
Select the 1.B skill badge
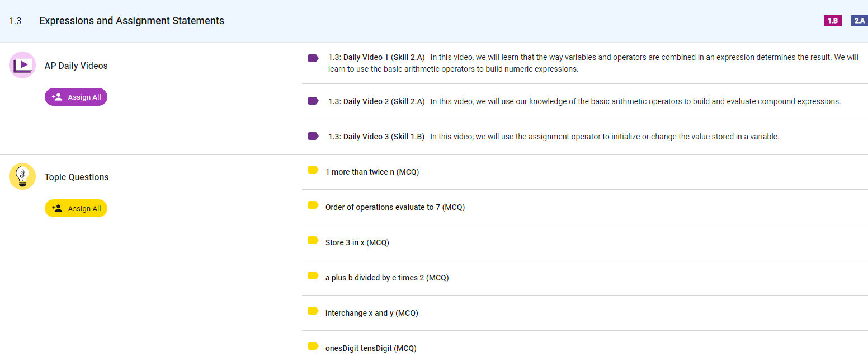[x=832, y=21]
